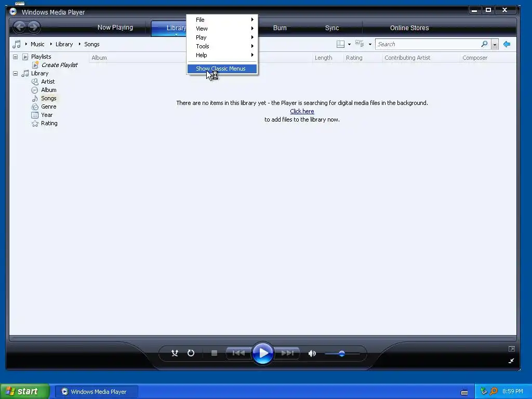Select the Rating star icon
This screenshot has width=532, height=399.
coord(35,124)
